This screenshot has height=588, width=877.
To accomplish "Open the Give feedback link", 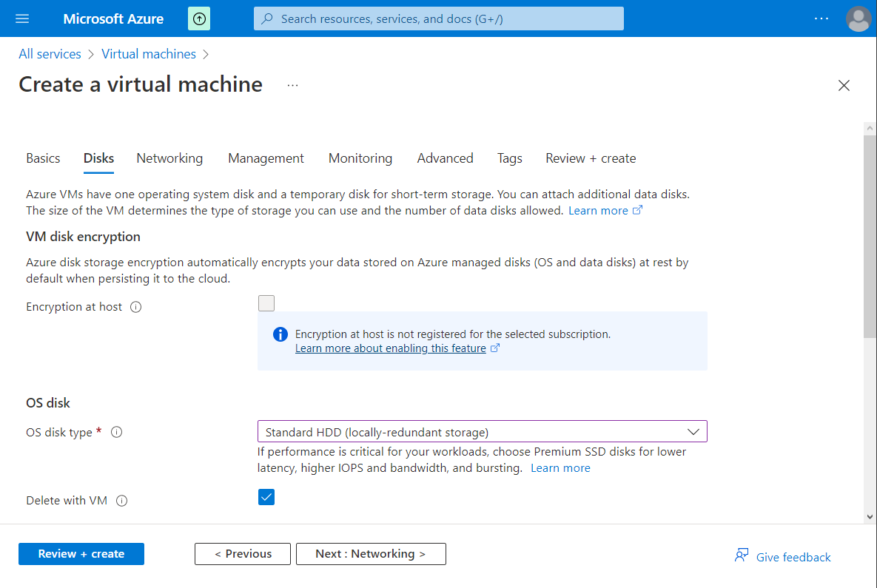I will point(793,557).
